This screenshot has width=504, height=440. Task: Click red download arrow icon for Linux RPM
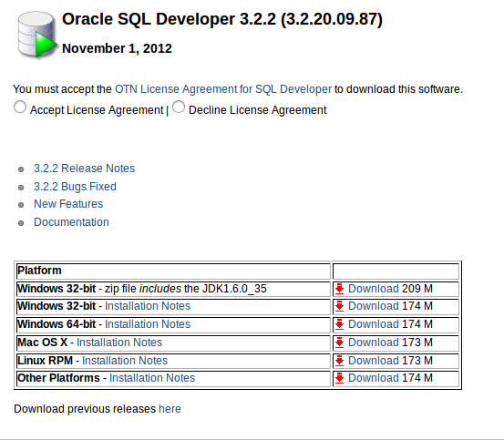click(x=339, y=361)
